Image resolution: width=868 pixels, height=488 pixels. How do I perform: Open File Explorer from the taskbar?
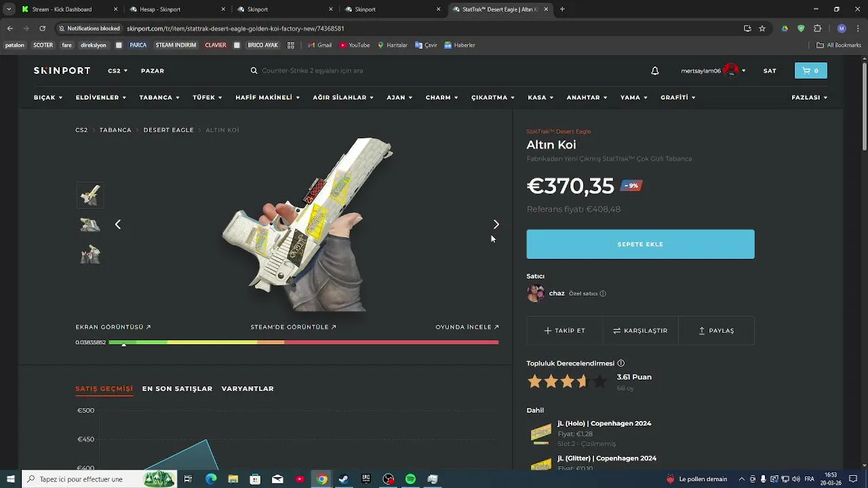[x=233, y=479]
